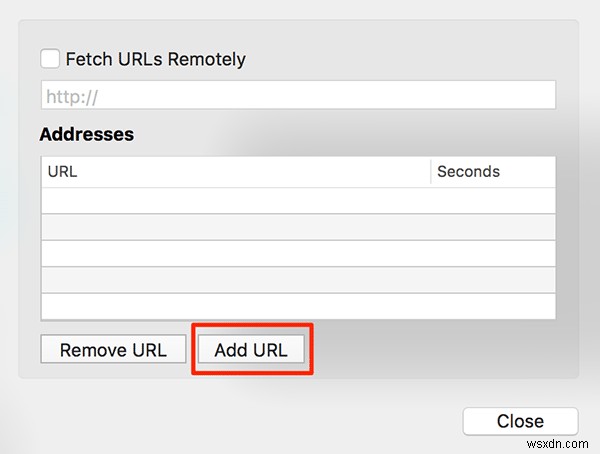
Task: Click the Addresses section heading
Action: [87, 133]
